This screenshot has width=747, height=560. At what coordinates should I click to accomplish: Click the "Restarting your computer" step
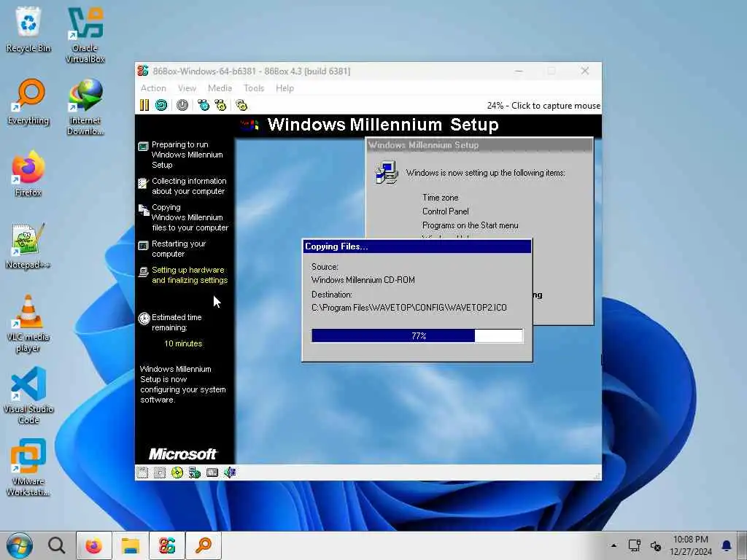tap(179, 249)
